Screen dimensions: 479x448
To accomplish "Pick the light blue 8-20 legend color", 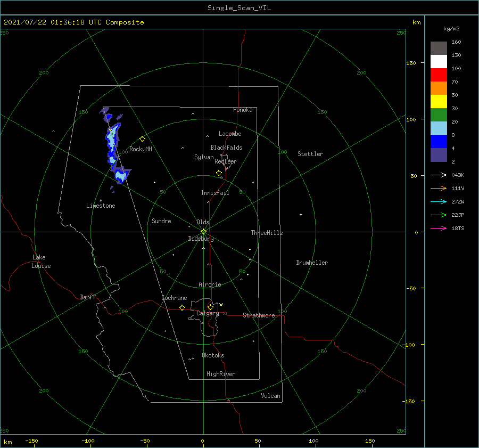I will pos(439,128).
